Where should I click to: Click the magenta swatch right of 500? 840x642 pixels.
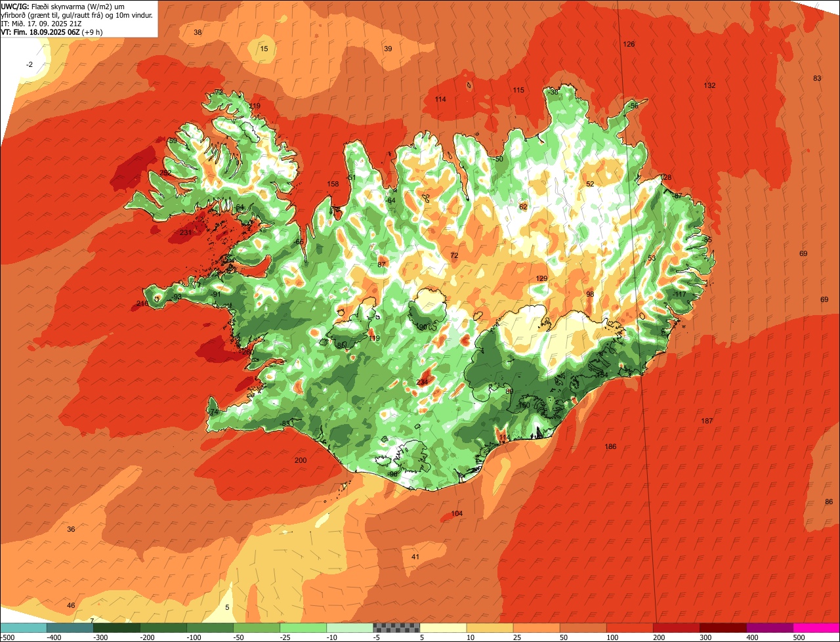[816, 628]
